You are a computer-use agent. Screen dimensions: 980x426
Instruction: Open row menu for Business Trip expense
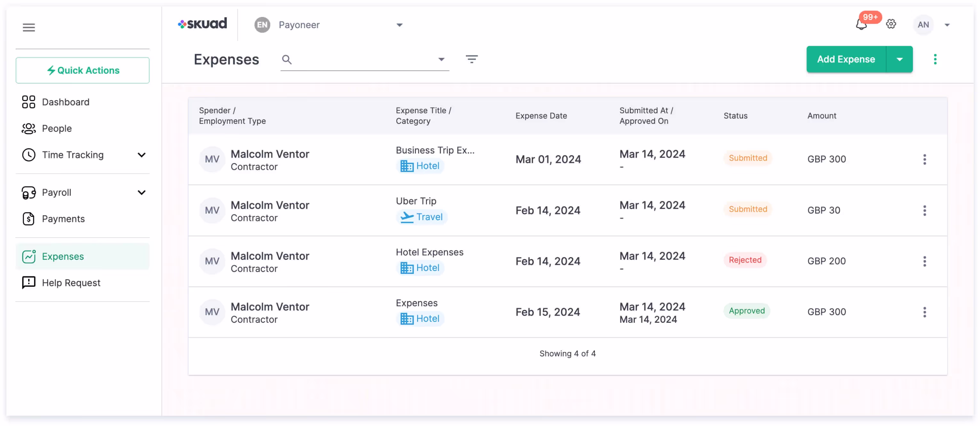click(x=924, y=159)
